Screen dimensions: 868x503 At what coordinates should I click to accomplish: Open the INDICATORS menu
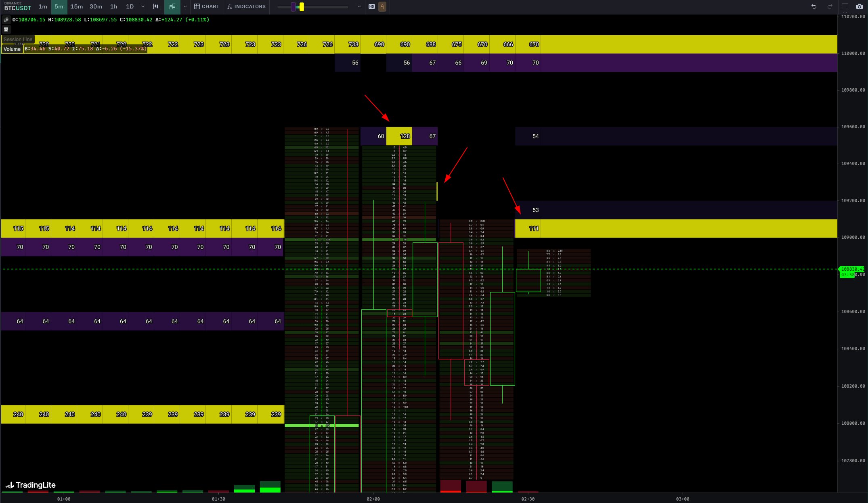pos(246,6)
